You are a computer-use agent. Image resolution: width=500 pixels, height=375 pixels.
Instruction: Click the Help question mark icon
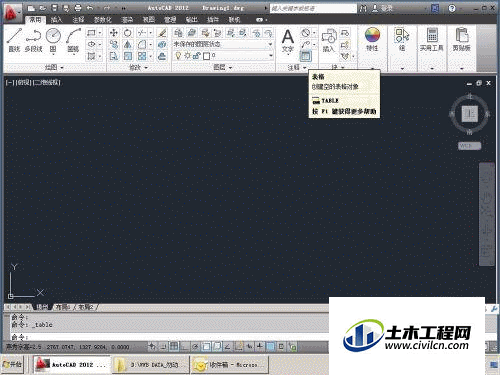[452, 8]
